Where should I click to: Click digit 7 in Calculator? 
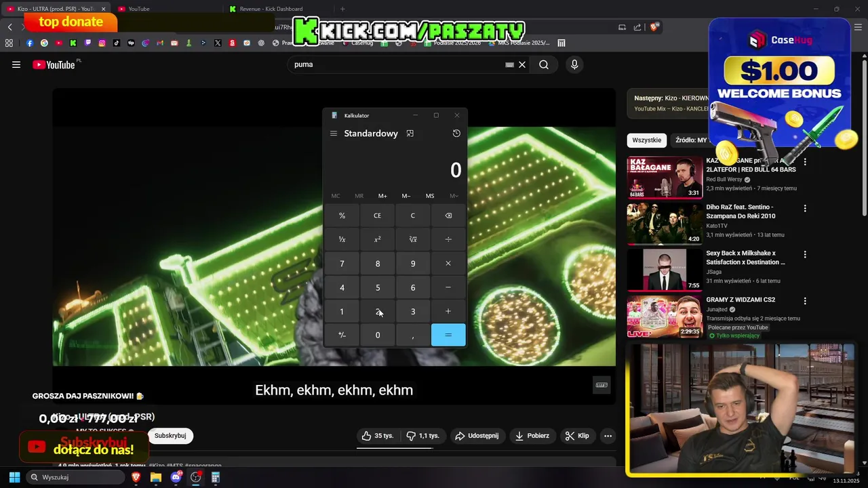tap(342, 264)
